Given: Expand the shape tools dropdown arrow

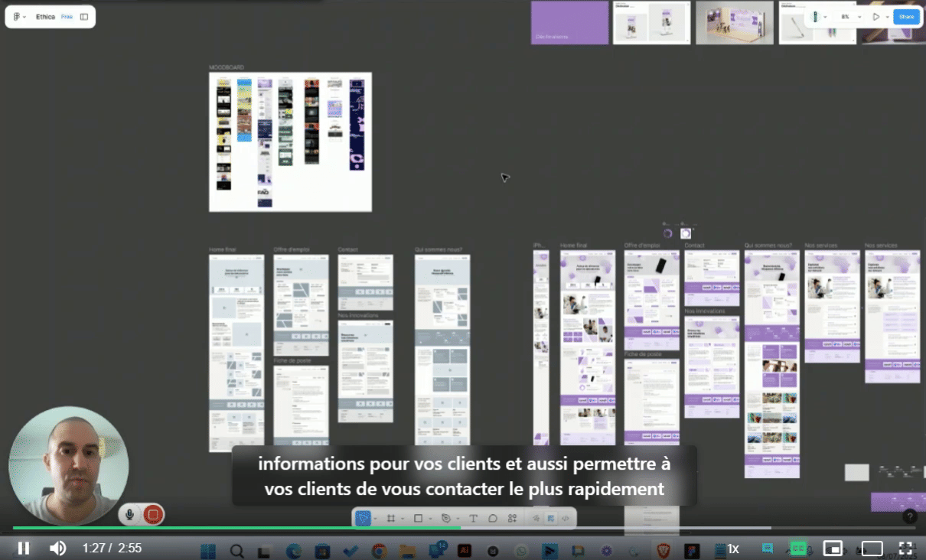Looking at the screenshot, I should pos(430,519).
